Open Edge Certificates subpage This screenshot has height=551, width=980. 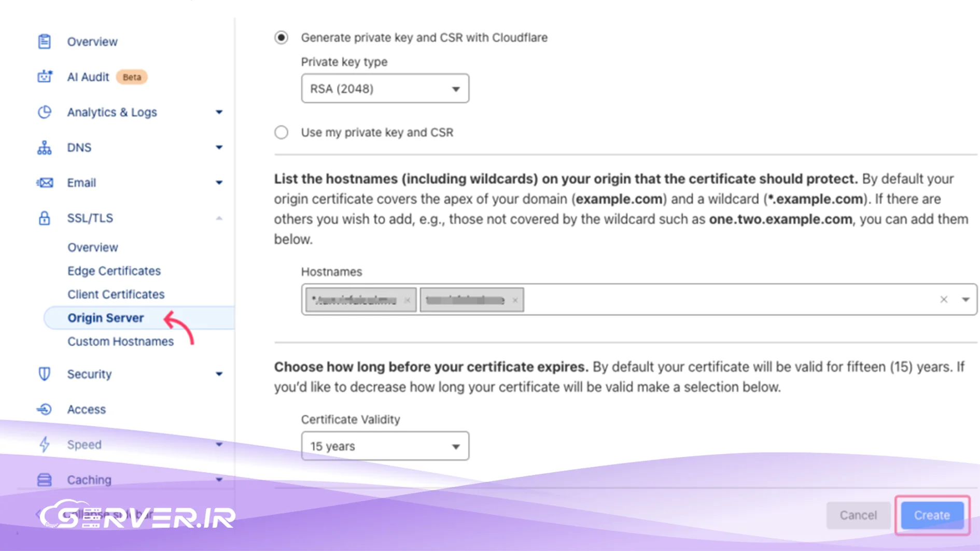point(114,271)
